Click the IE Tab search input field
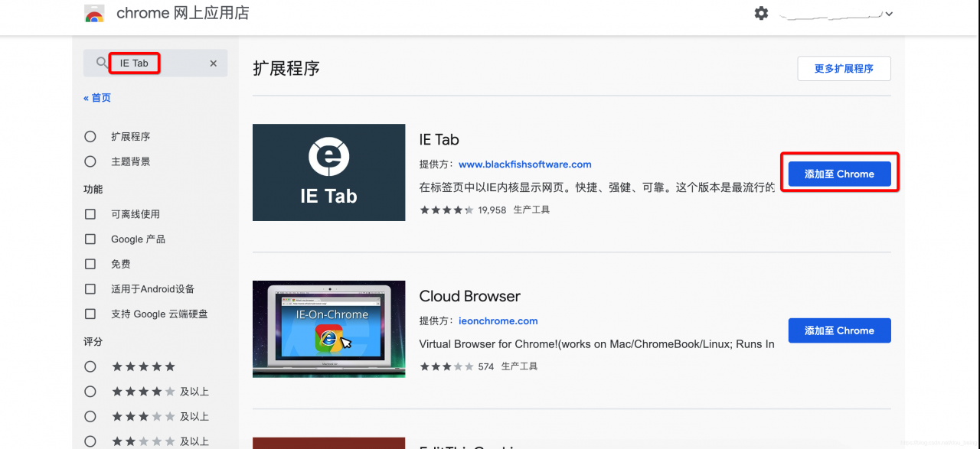The height and width of the screenshot is (449, 980). pos(155,63)
